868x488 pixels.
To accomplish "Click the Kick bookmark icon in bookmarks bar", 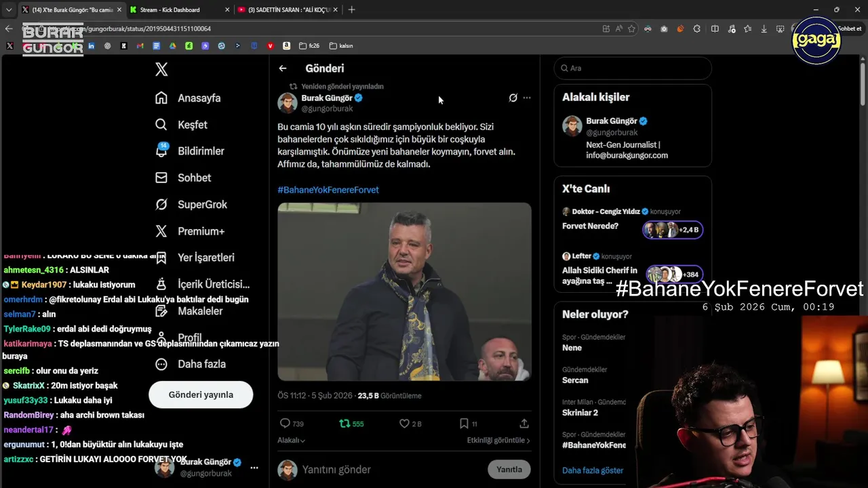I will click(x=123, y=45).
